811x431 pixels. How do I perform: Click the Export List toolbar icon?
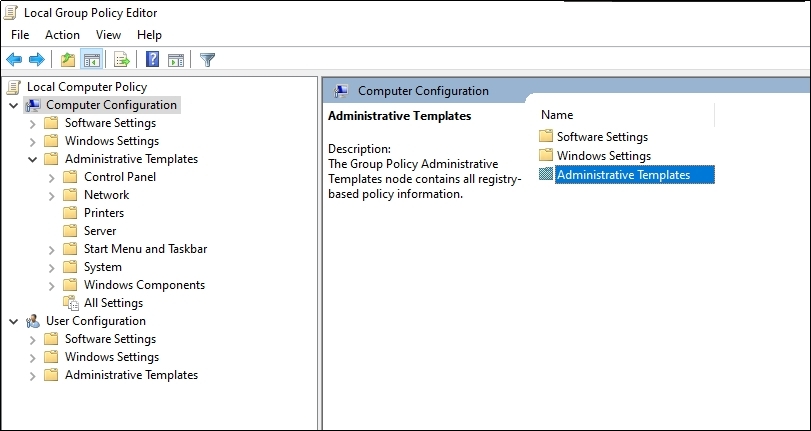122,60
